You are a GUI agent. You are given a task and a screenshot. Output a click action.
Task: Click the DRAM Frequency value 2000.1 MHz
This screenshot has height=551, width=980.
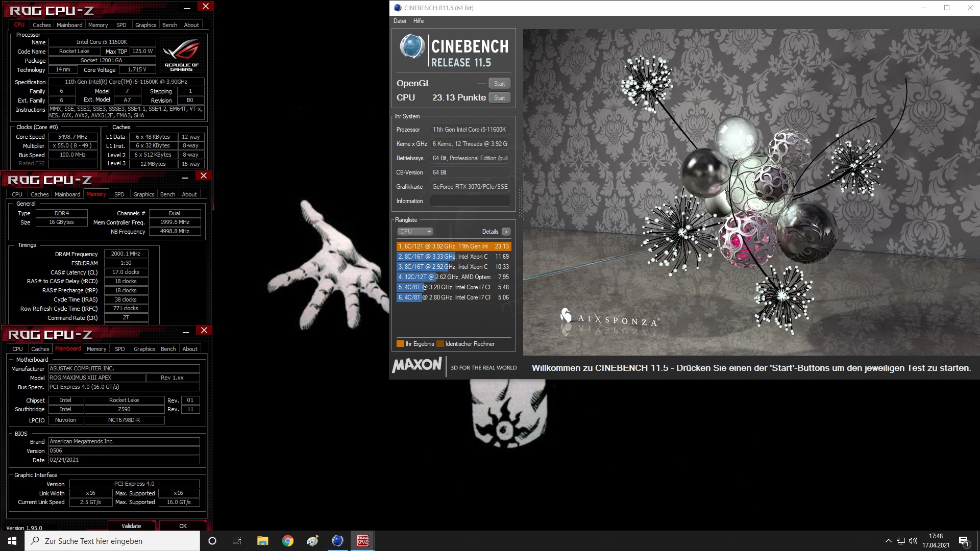coord(126,254)
